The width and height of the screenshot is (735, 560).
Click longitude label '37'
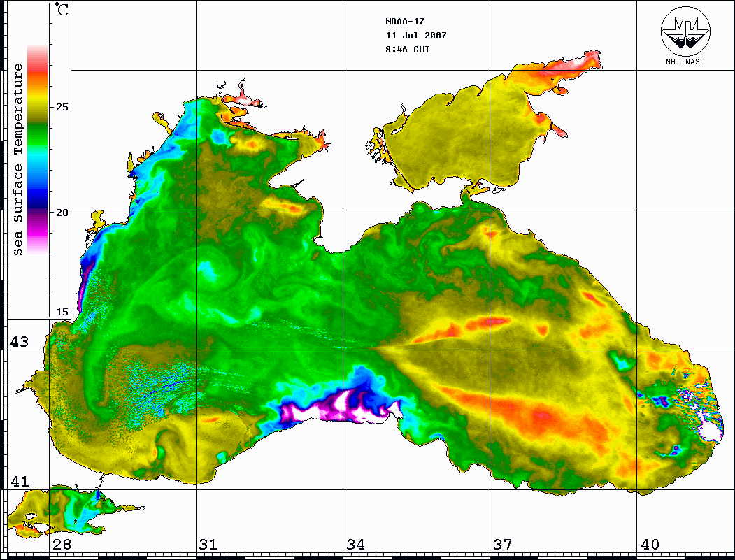click(x=503, y=545)
